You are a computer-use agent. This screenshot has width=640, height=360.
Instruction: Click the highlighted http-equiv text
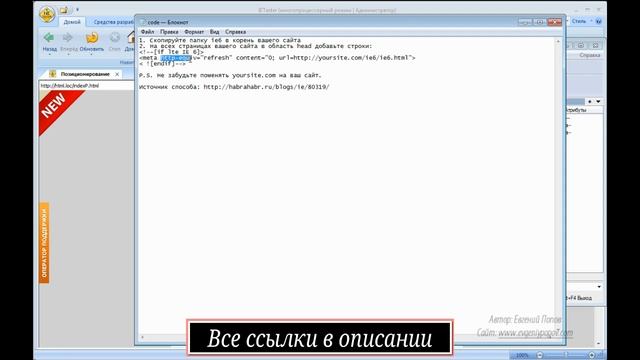click(176, 58)
